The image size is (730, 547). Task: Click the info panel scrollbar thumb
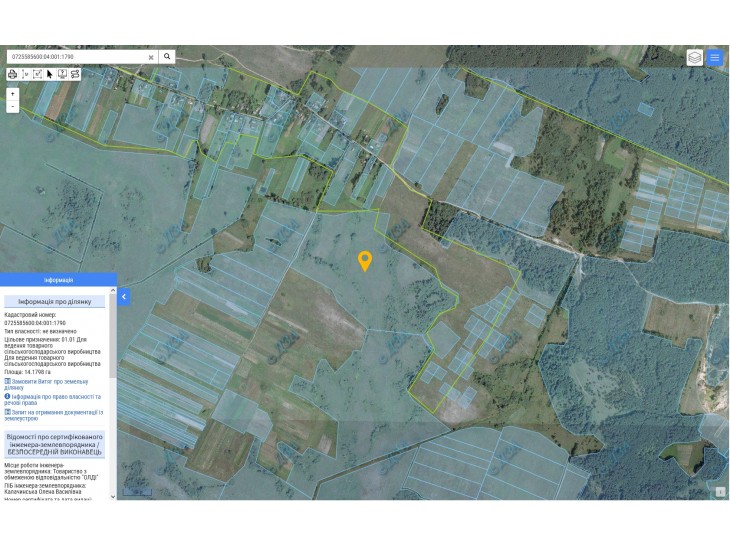pyautogui.click(x=113, y=336)
